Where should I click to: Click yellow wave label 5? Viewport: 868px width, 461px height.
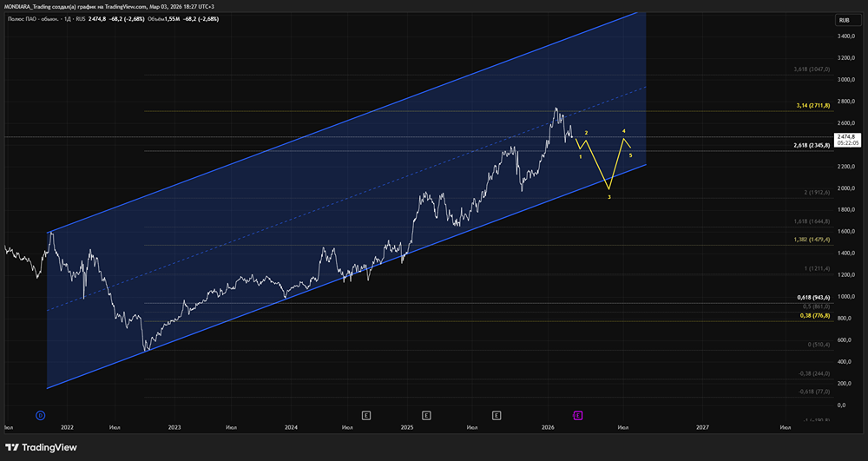coord(630,155)
